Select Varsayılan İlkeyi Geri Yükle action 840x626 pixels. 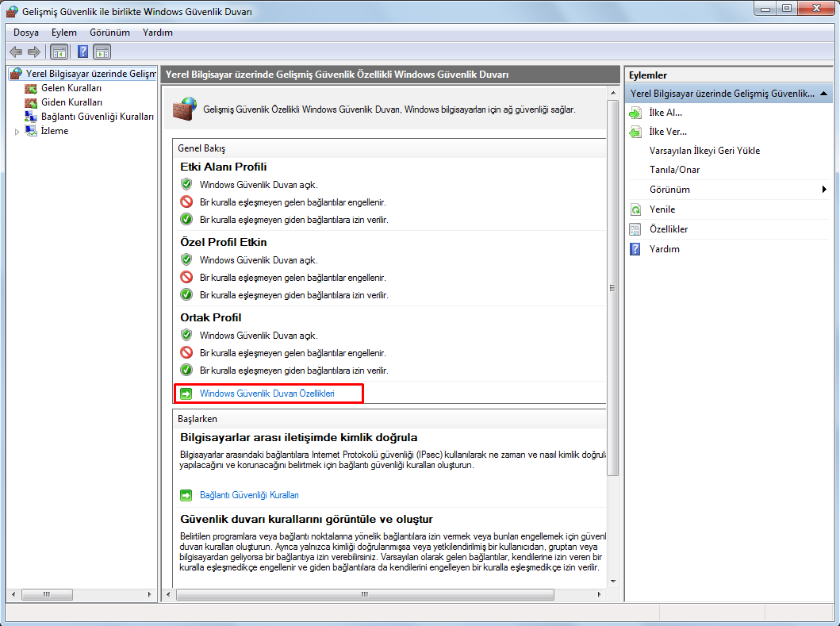click(x=704, y=151)
